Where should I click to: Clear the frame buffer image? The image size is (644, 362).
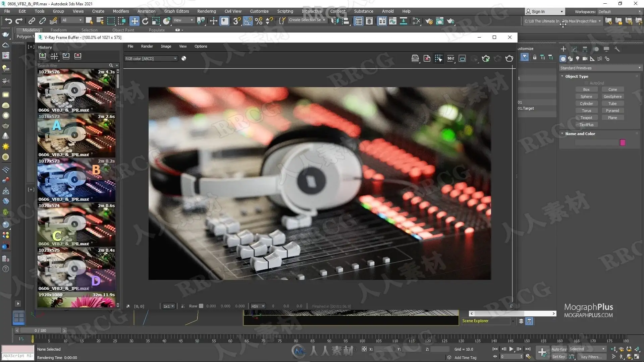point(427,59)
